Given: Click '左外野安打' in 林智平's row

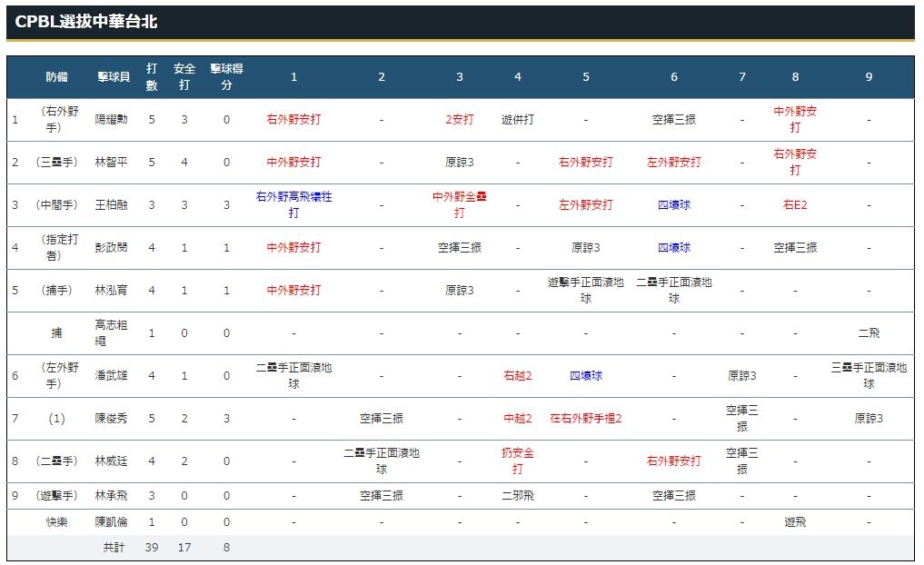Looking at the screenshot, I should coord(673,162).
